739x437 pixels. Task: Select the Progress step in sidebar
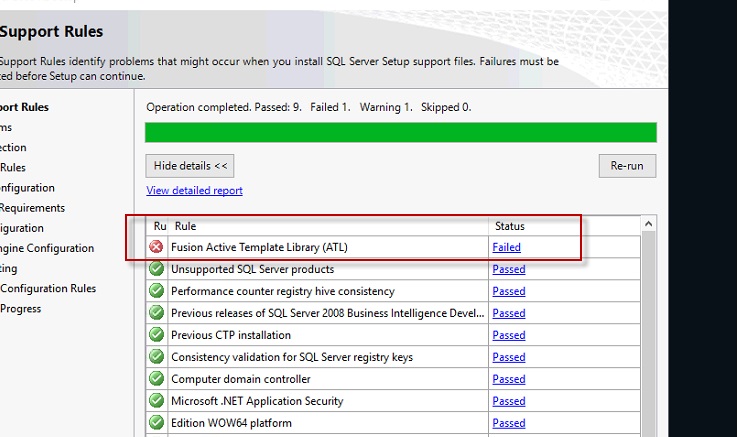21,309
